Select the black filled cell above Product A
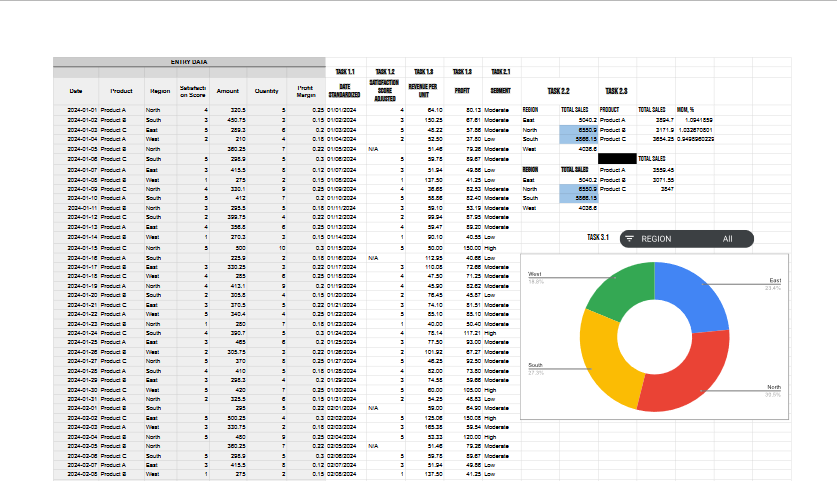Viewport: 837px width, 481px height. pyautogui.click(x=617, y=159)
